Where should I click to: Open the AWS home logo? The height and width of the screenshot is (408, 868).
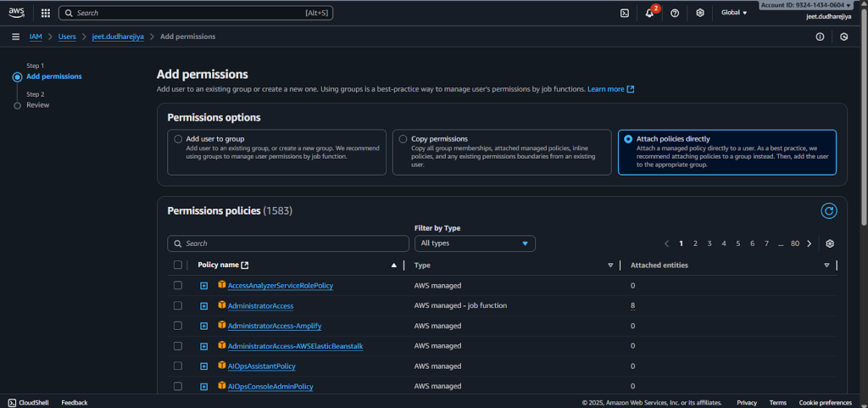pos(16,12)
